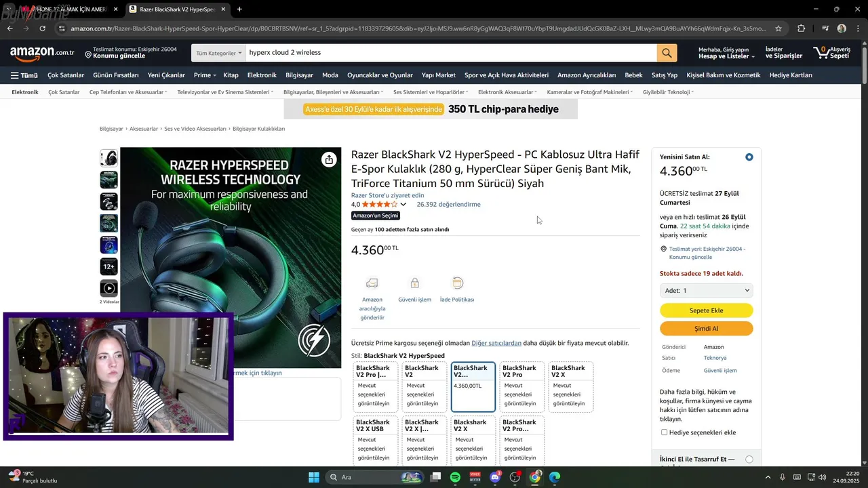Open the shopping cart (Alışveriş Sepeti)
This screenshot has width=868, height=488.
click(x=831, y=53)
